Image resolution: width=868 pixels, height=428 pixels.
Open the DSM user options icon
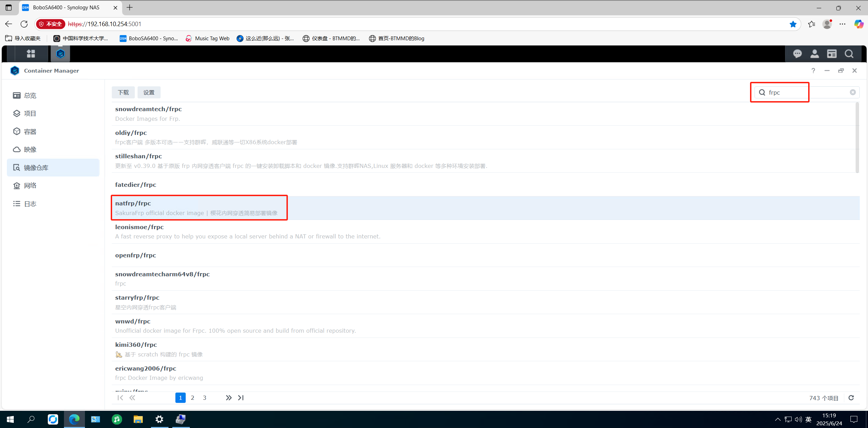click(814, 54)
